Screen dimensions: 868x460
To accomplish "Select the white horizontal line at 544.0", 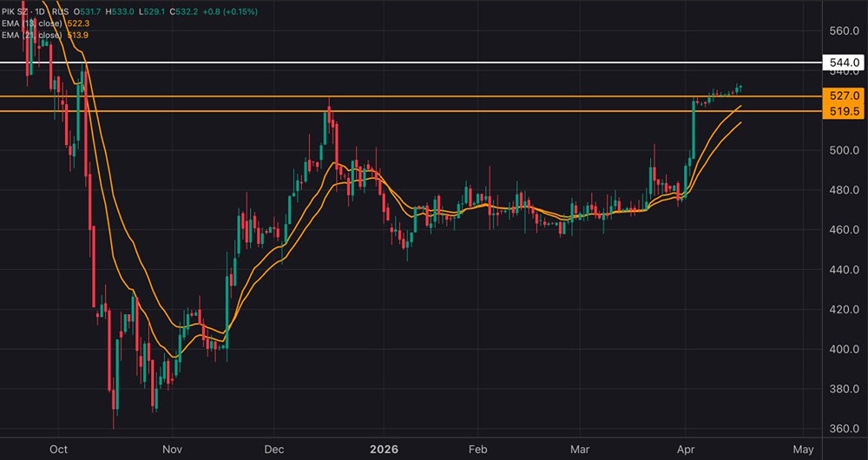I will point(411,62).
